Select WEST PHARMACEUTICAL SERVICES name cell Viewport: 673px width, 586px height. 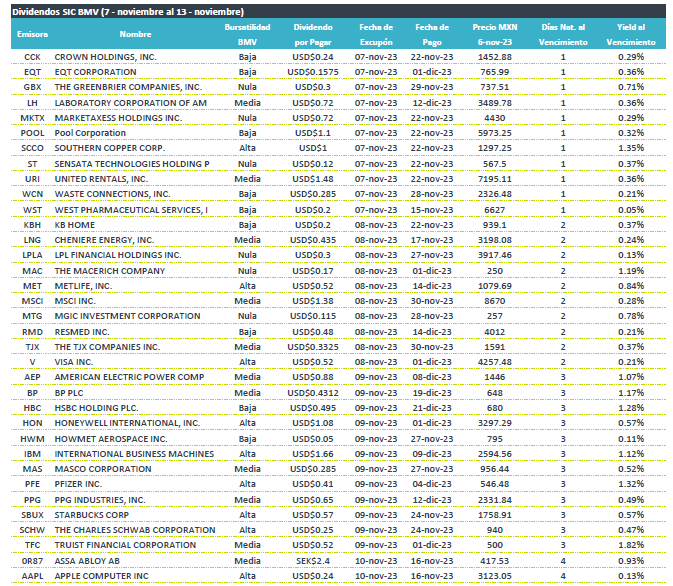point(131,210)
